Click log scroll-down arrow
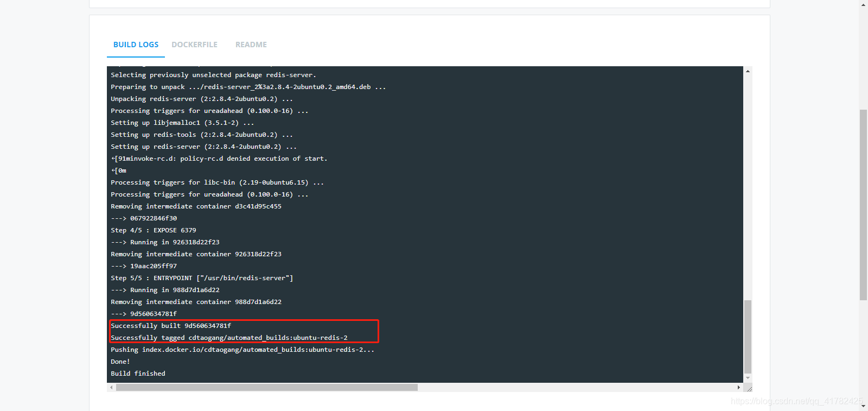The width and height of the screenshot is (868, 411). tap(748, 378)
